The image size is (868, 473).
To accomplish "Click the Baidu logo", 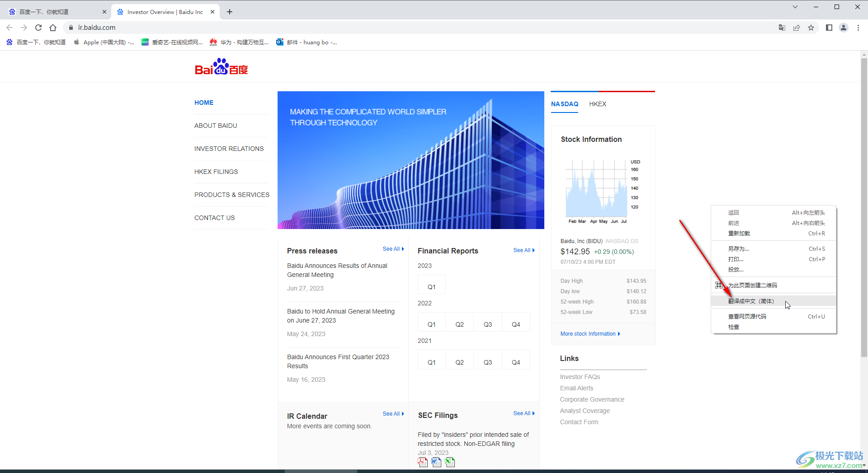I will (x=221, y=67).
